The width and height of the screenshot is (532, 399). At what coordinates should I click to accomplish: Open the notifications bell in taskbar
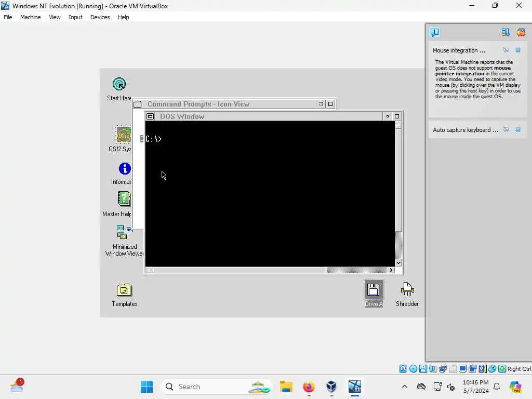click(497, 387)
